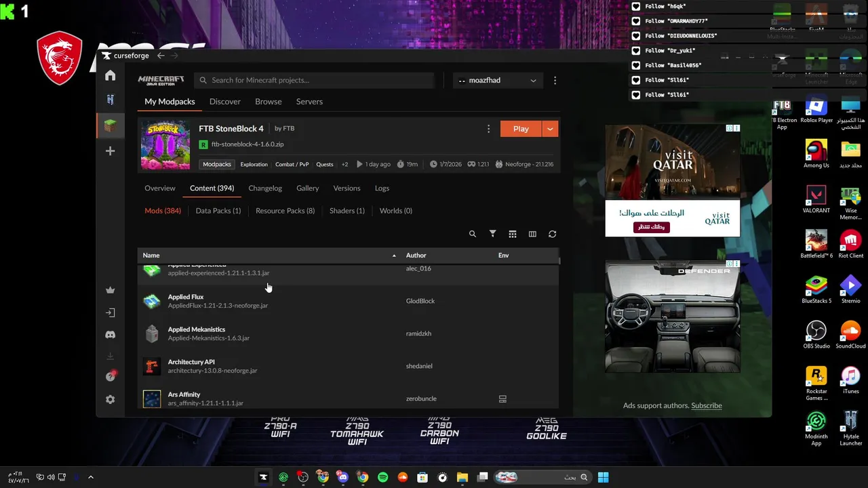
Task: Open the three-dot menu beside the Play button
Action: coord(488,129)
